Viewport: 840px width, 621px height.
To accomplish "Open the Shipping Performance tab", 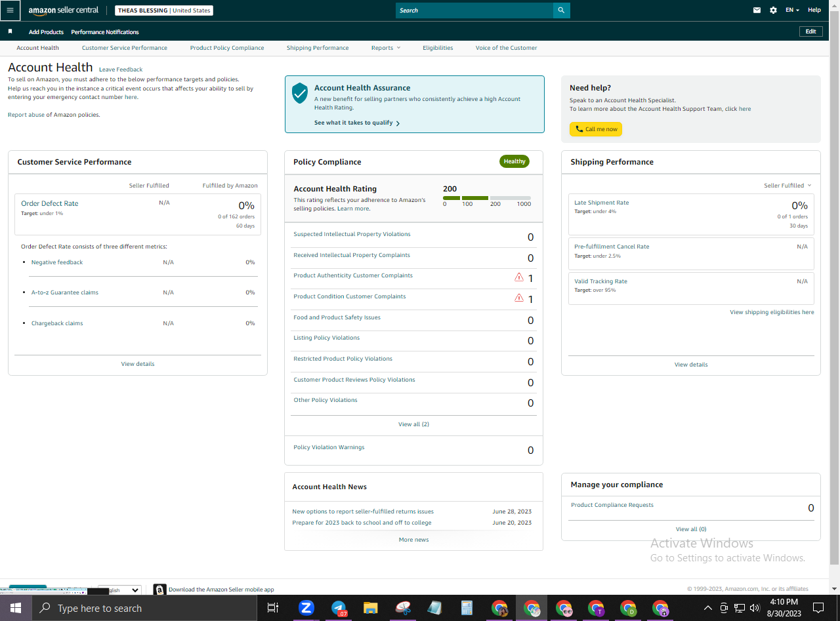I will tap(318, 48).
